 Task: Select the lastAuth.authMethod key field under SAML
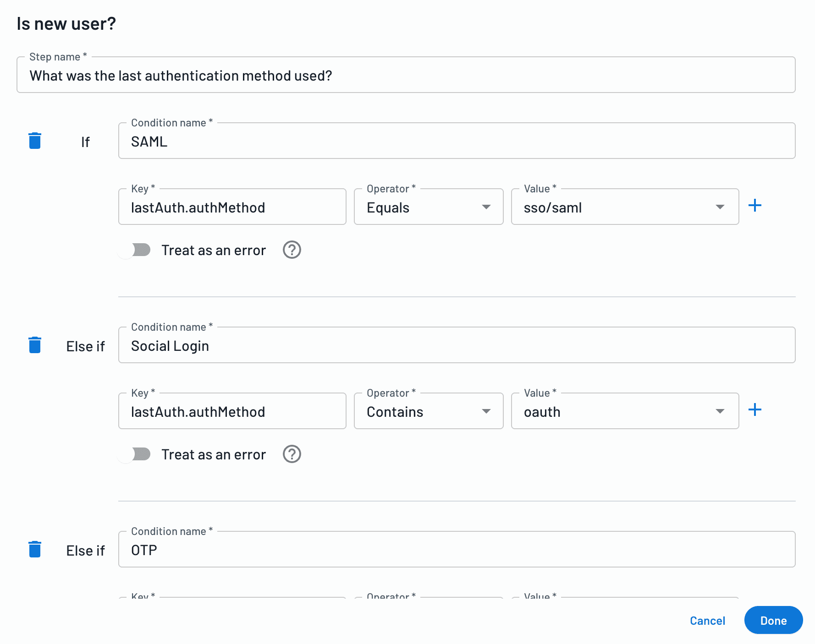click(231, 207)
